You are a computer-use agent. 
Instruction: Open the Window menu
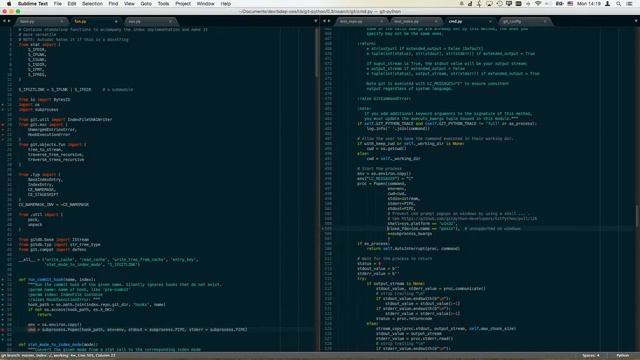click(x=205, y=4)
